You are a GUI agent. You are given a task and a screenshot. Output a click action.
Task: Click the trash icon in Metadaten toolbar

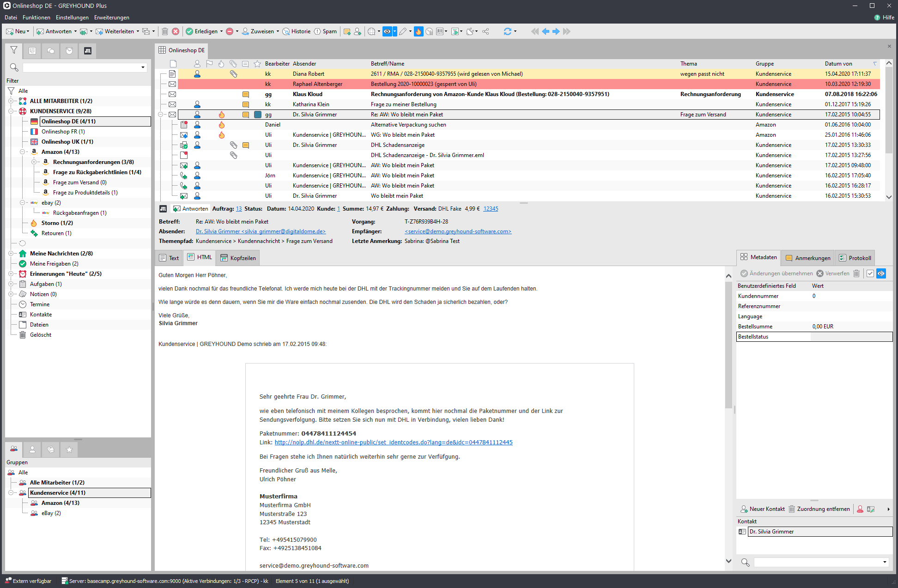(x=856, y=273)
